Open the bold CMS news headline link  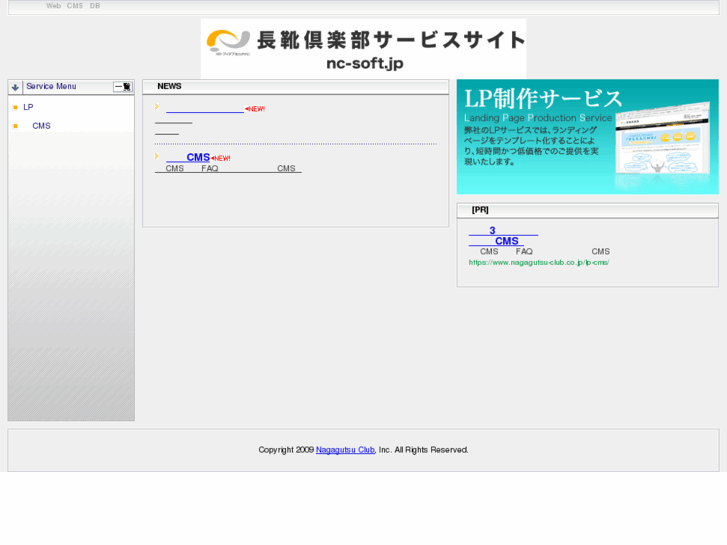188,158
